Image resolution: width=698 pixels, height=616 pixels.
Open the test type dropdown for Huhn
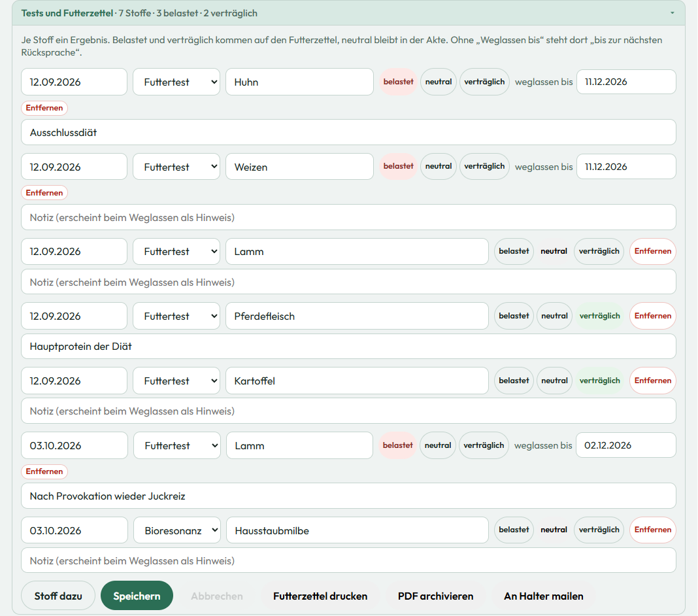coord(176,82)
